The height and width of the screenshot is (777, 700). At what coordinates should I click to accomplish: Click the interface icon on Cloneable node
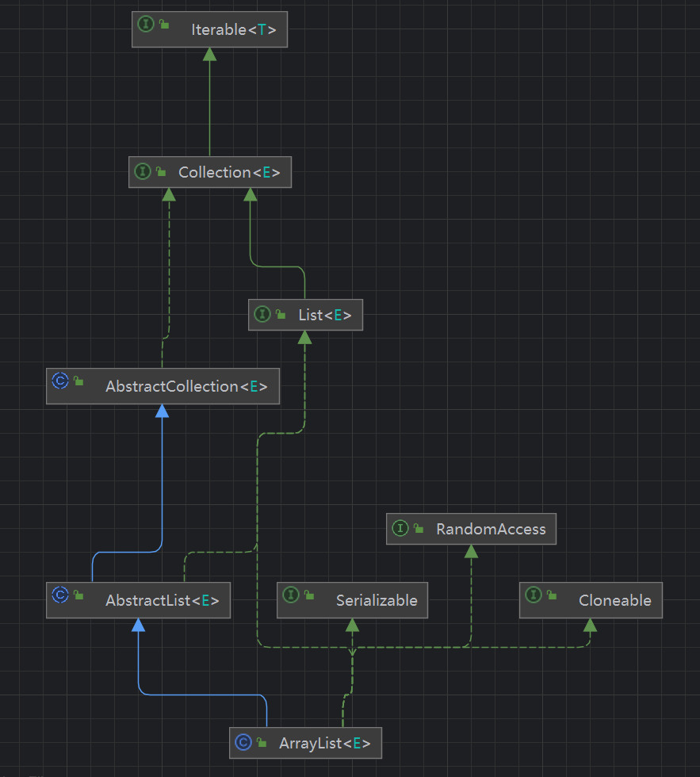click(534, 595)
